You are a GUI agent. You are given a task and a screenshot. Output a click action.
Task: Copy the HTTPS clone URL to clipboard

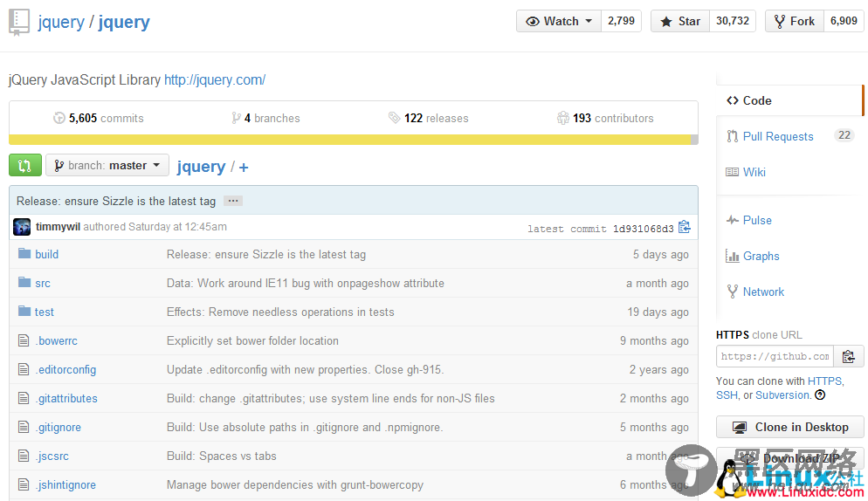coord(848,356)
